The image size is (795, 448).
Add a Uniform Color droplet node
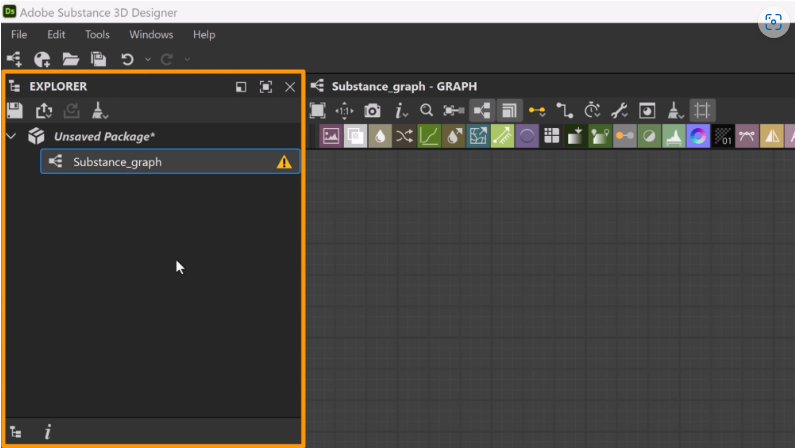pos(380,136)
